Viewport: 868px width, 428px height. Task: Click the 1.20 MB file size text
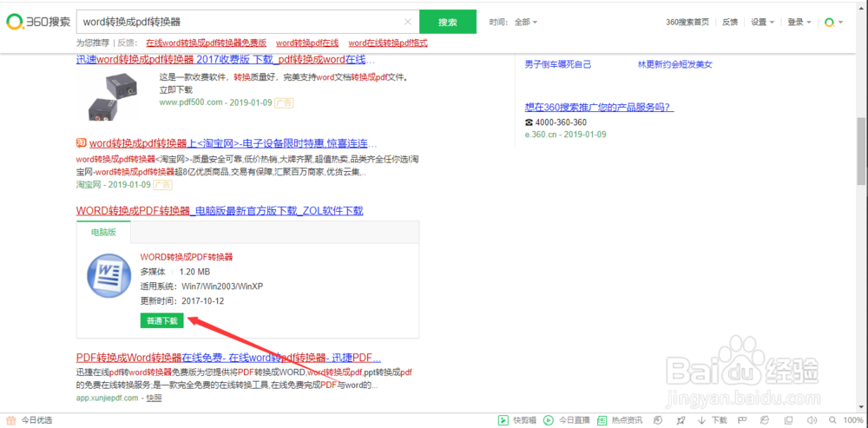click(194, 272)
